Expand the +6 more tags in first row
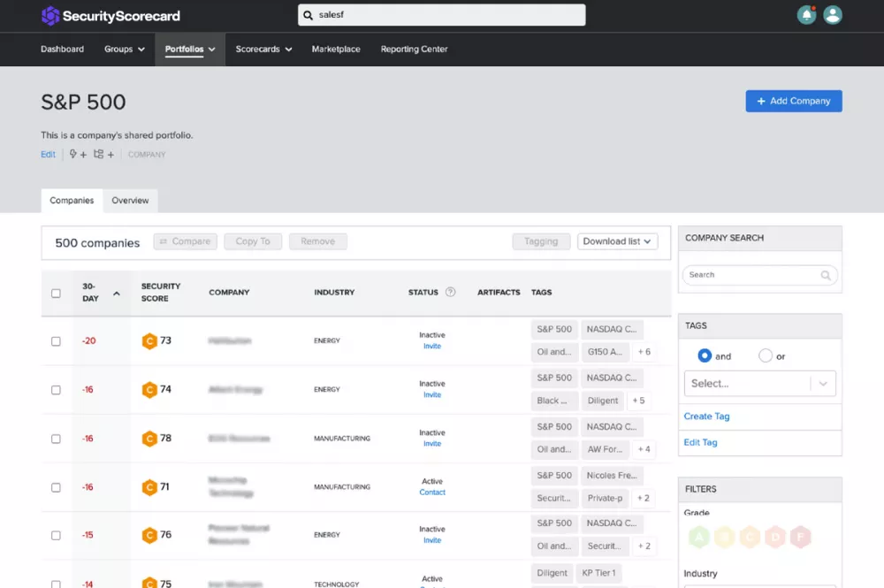This screenshot has height=588, width=884. point(644,352)
